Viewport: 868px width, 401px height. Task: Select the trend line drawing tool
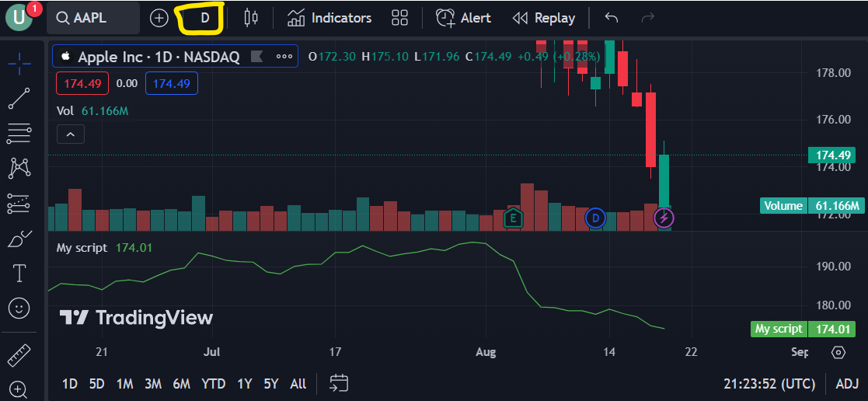19,98
